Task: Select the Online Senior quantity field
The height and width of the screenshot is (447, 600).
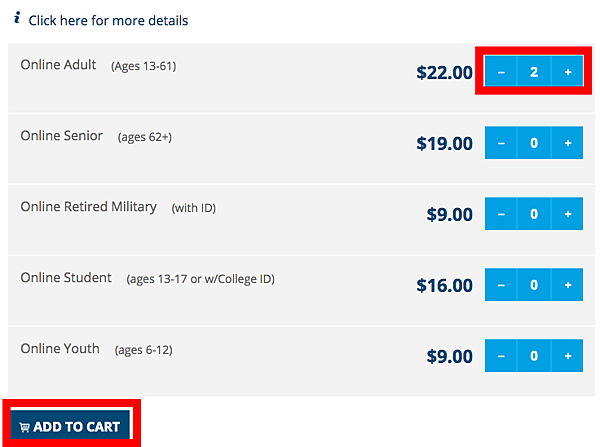Action: pyautogui.click(x=534, y=143)
